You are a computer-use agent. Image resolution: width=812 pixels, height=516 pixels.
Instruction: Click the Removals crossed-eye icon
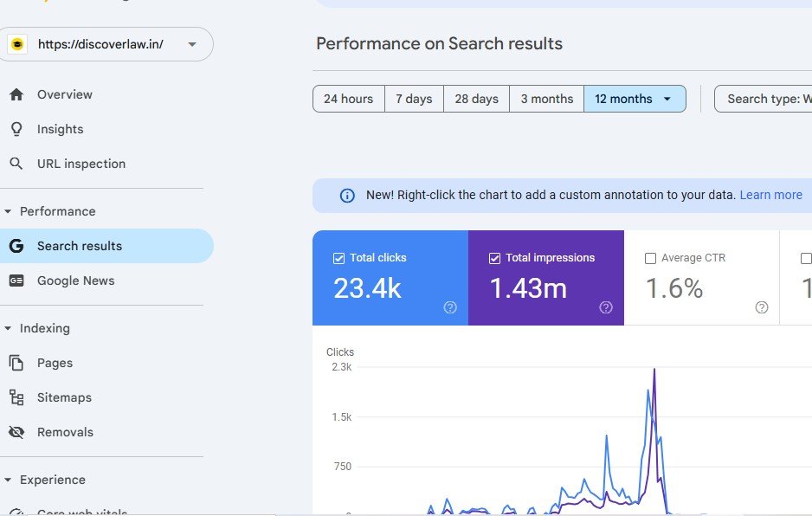[x=16, y=432]
